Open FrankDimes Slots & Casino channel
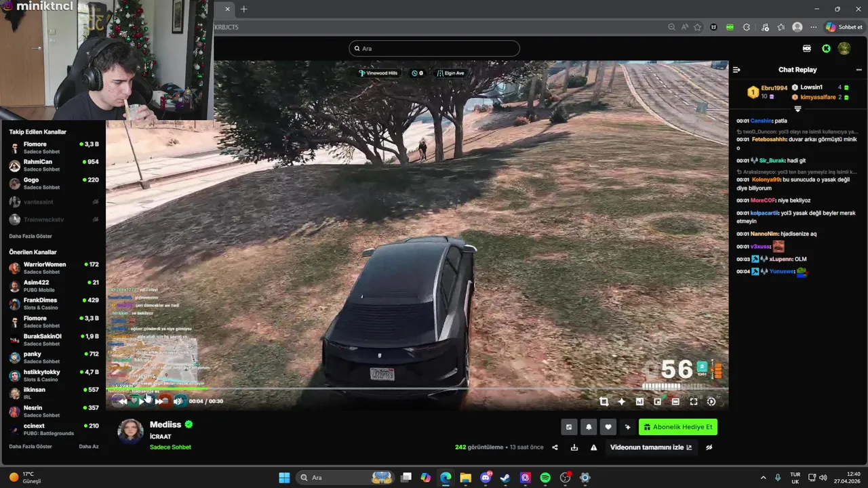The image size is (868, 488). coord(53,304)
